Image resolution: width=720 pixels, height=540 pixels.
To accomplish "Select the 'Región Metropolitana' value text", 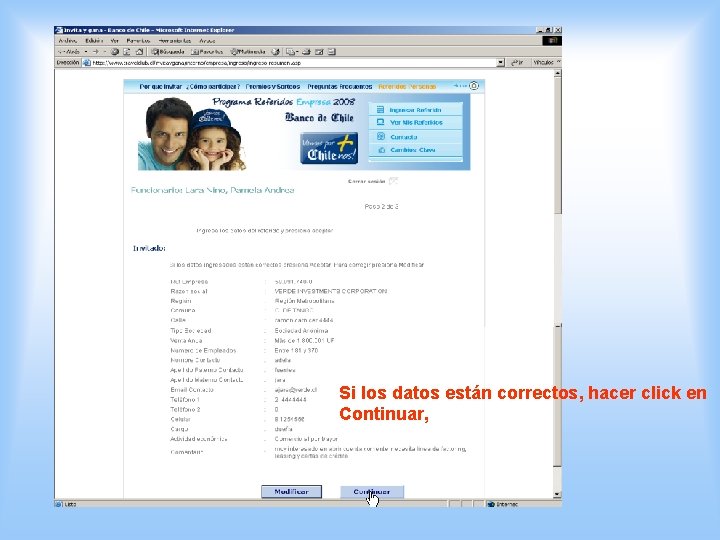I will (x=304, y=301).
